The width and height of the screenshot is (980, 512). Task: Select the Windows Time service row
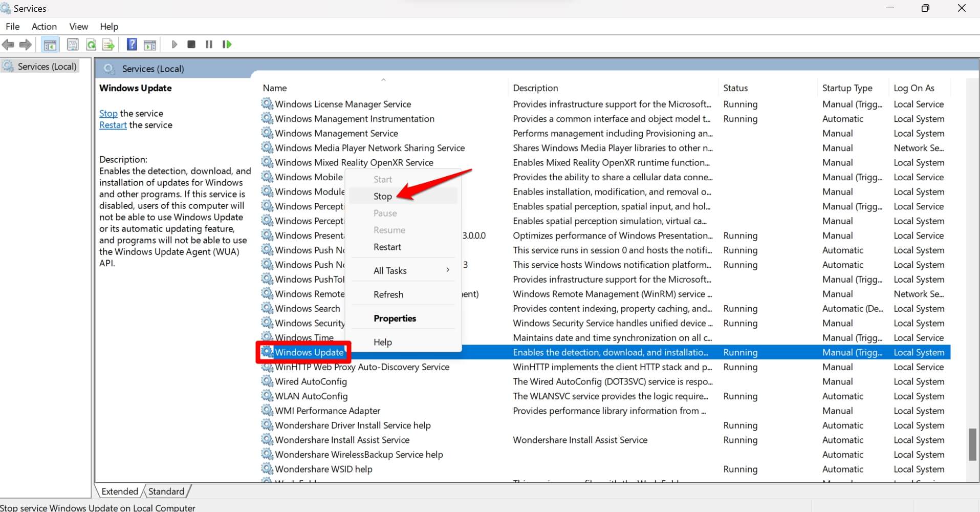(605, 337)
